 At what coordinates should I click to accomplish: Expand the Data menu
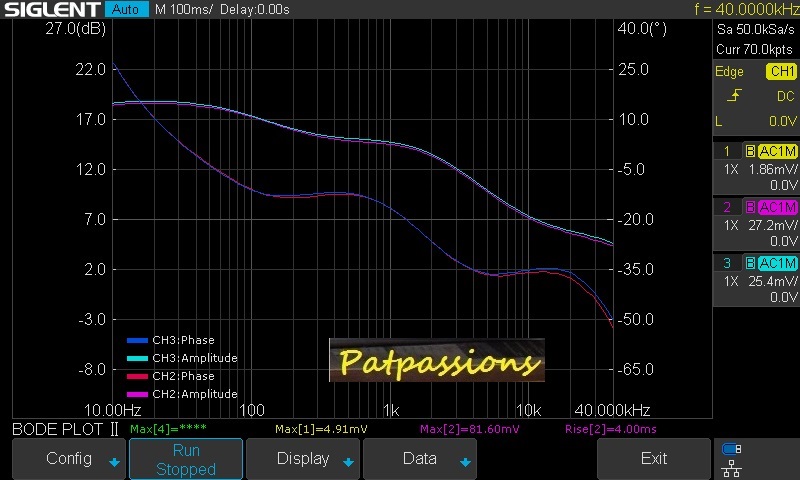pyautogui.click(x=420, y=459)
